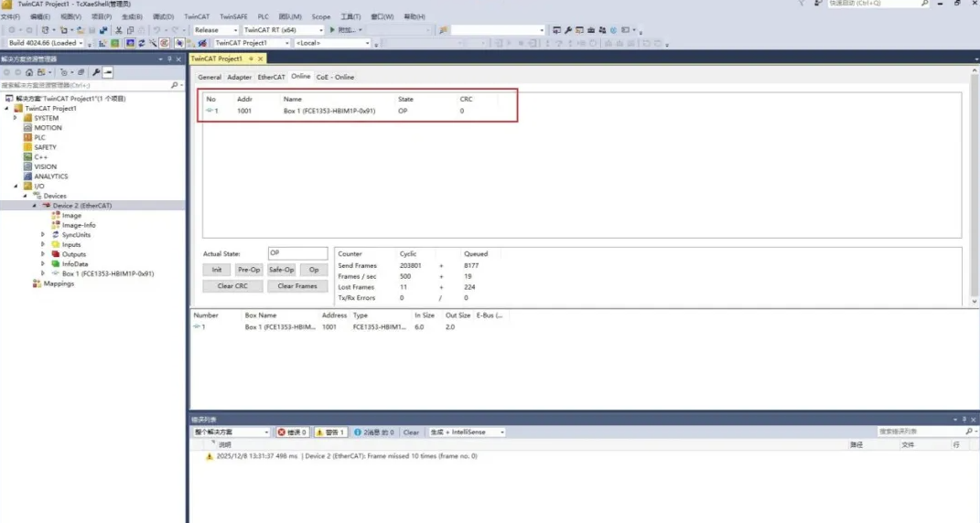
Task: Open the Scope menu
Action: (320, 16)
